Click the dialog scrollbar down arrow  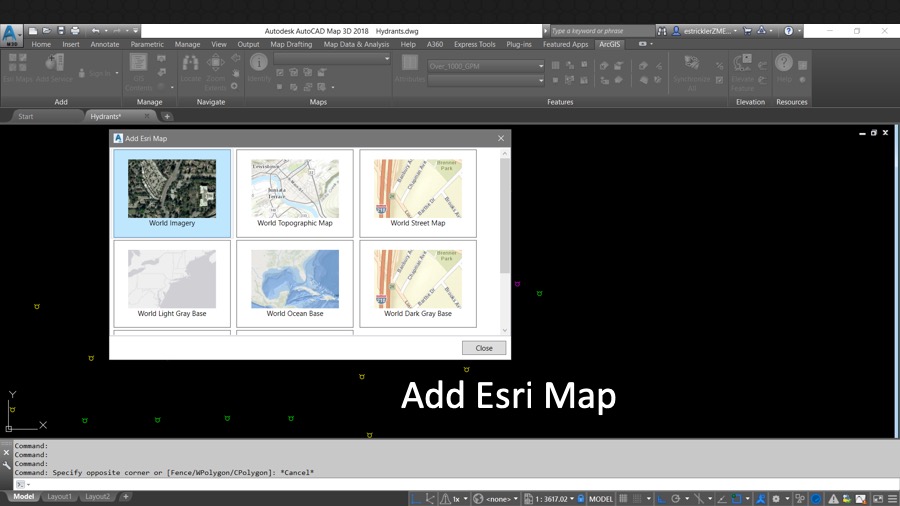coord(505,330)
